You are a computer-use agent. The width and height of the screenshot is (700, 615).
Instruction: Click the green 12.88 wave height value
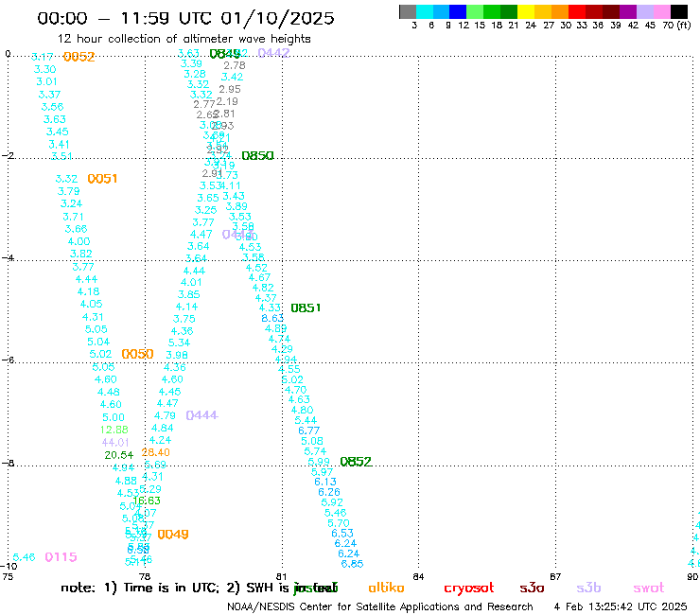(114, 430)
